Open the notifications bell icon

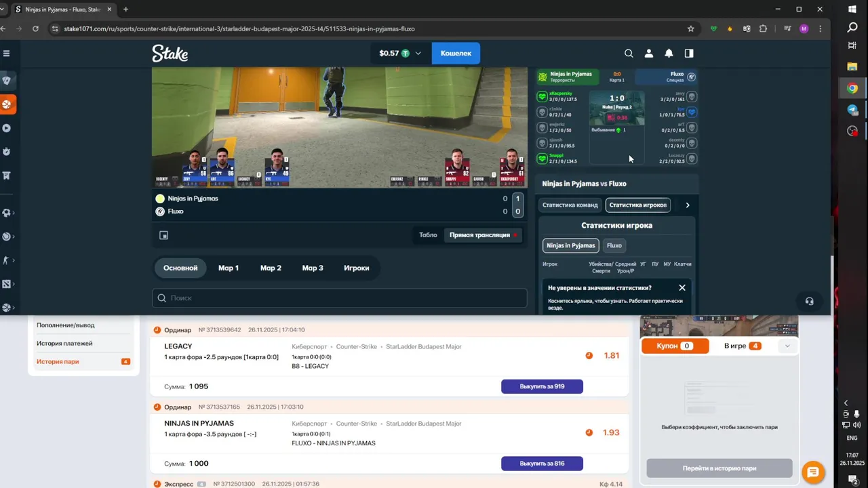click(x=669, y=54)
